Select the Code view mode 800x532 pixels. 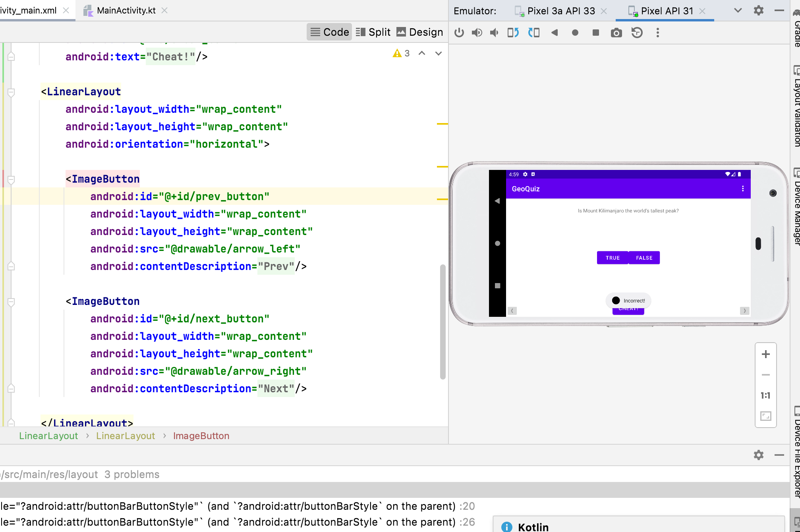pos(329,32)
